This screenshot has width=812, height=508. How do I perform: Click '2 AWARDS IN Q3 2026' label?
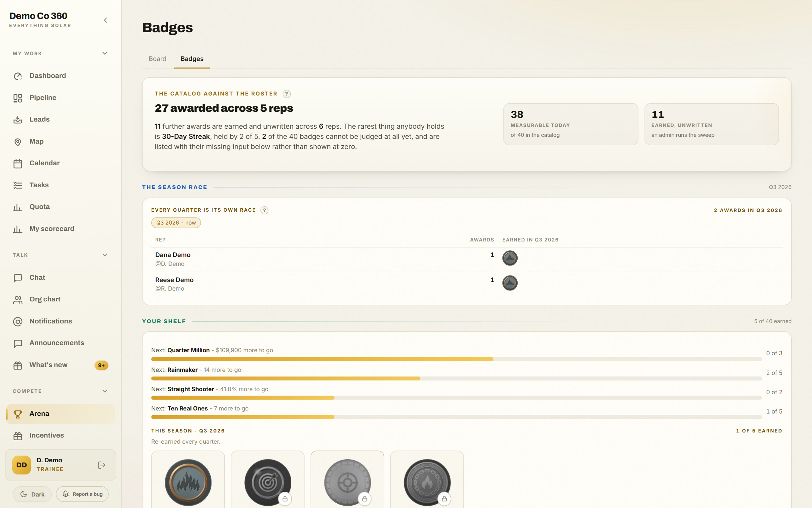[748, 210]
